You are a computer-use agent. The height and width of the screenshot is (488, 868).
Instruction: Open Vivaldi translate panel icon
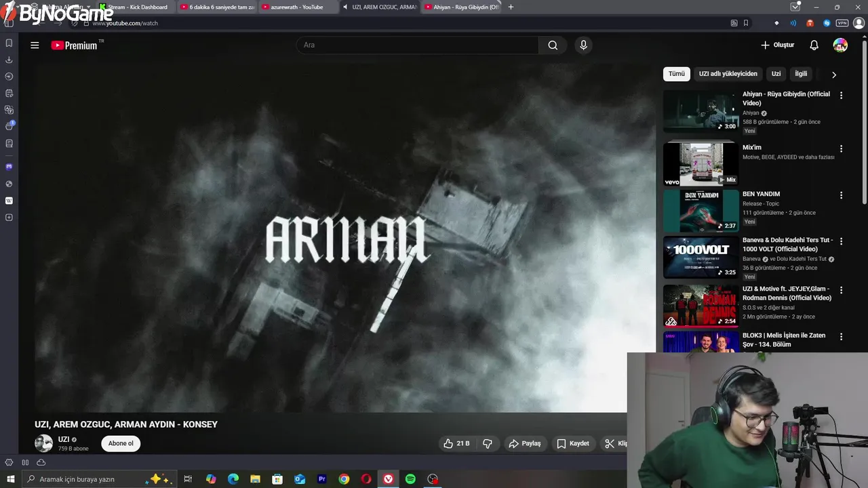9,110
